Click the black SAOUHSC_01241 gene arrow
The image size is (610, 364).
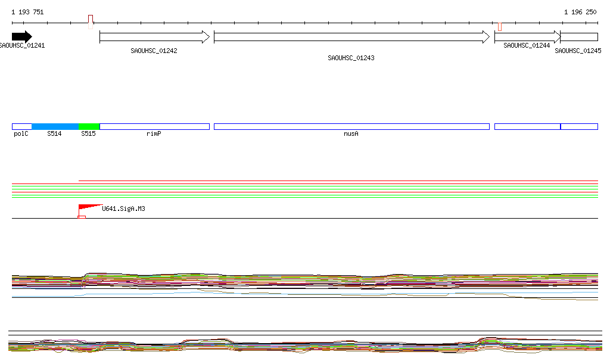coord(21,37)
